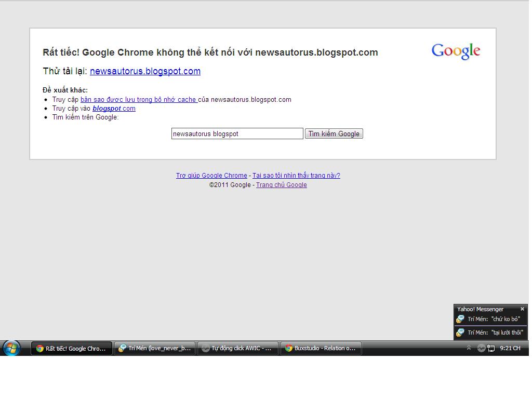
Task: Open the 9:21 CH taskbar clock
Action: (510, 348)
